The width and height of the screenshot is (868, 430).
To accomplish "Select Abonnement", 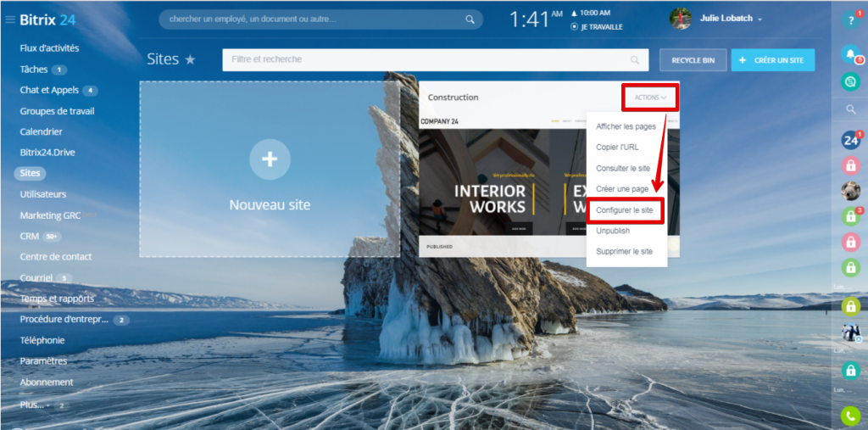I will tap(47, 382).
